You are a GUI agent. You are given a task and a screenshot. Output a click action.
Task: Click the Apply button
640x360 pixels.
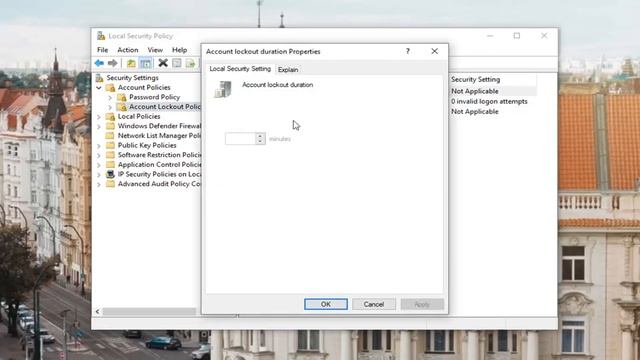tap(422, 304)
